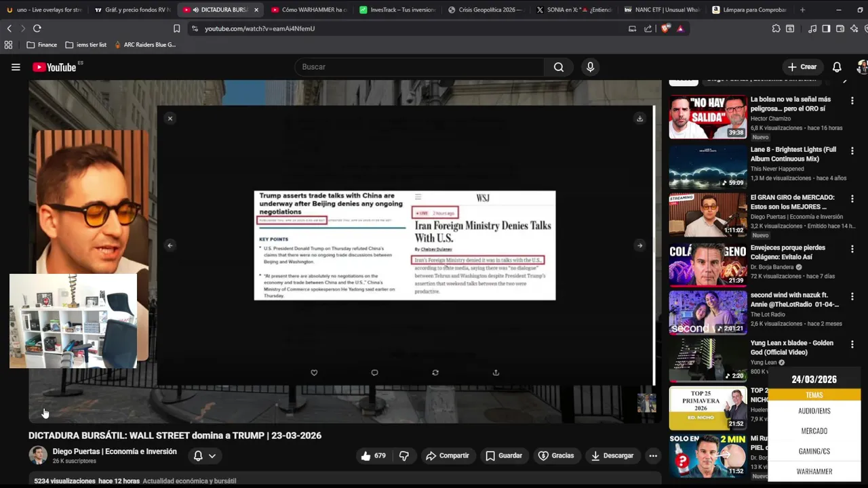Click the Gracias thanks button
This screenshot has height=488, width=868.
556,456
